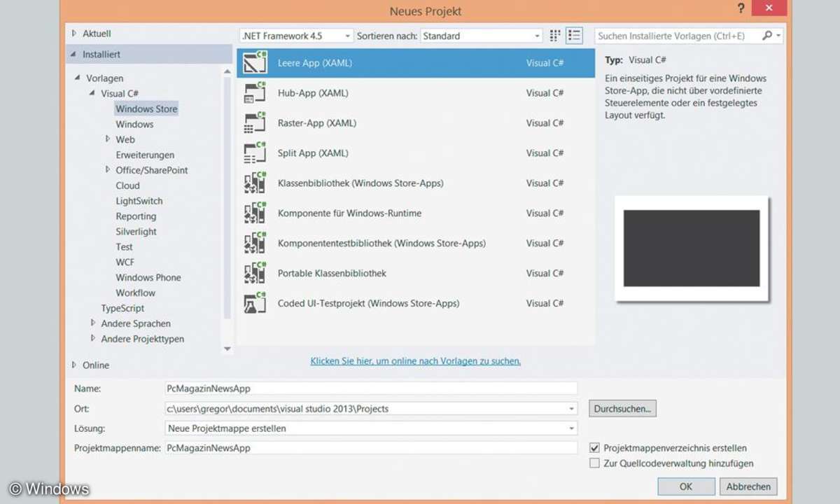Image resolution: width=840 pixels, height=504 pixels.
Task: Select the Hub-App (XAML) row text
Action: 313,92
